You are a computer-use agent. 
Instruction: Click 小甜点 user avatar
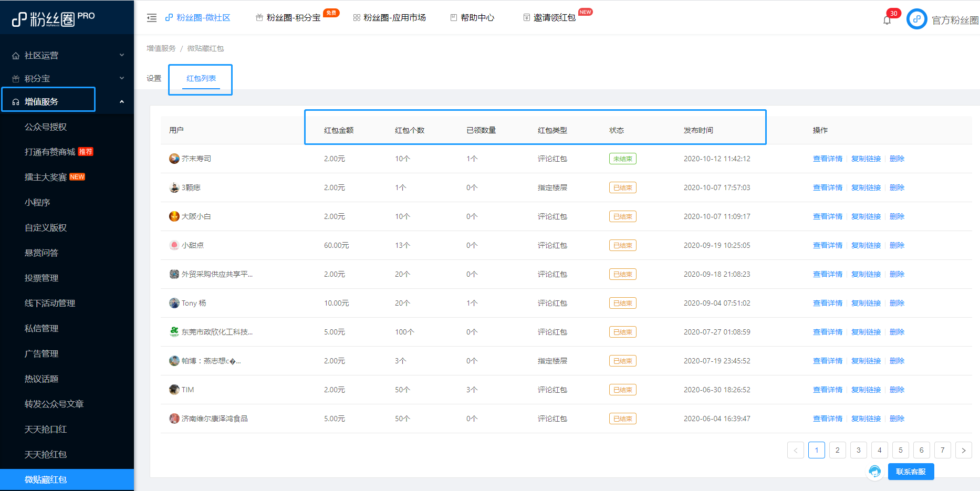(174, 245)
